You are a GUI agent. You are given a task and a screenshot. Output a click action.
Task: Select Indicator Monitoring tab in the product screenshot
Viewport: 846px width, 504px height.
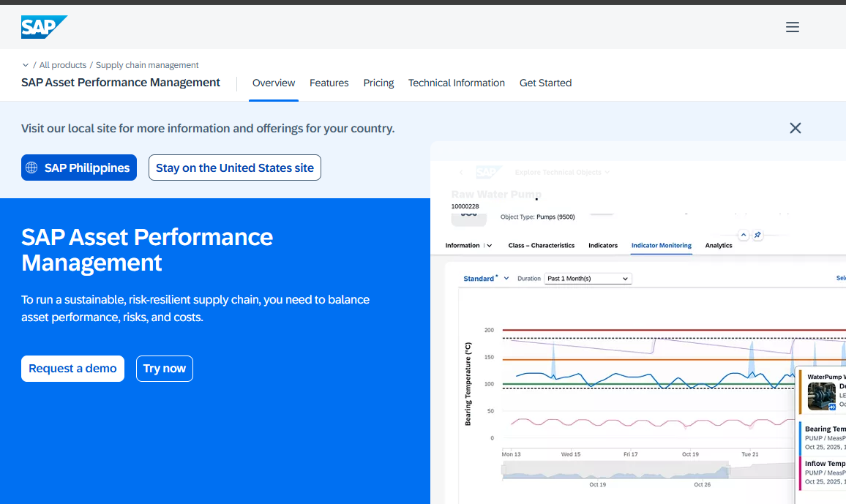662,245
